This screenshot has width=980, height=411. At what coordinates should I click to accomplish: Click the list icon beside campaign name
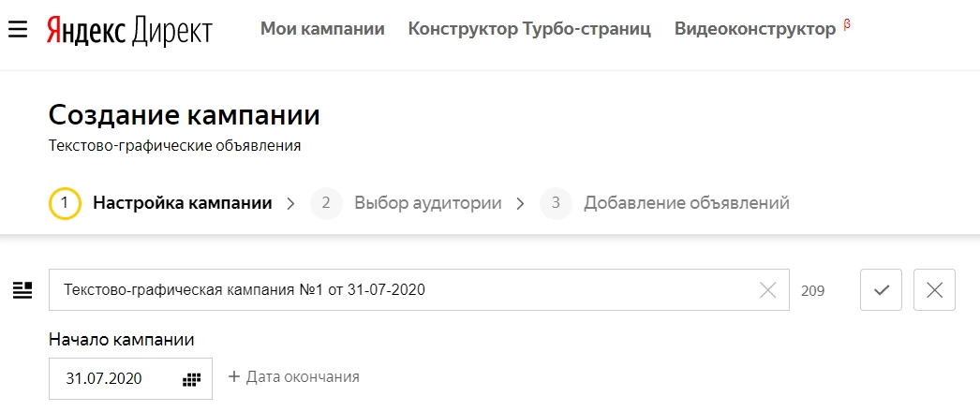click(22, 290)
